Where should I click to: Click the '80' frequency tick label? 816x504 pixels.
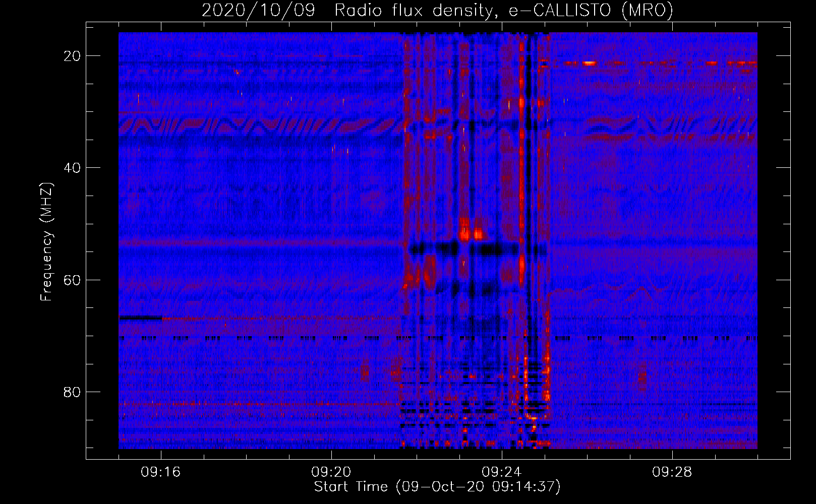pyautogui.click(x=72, y=392)
